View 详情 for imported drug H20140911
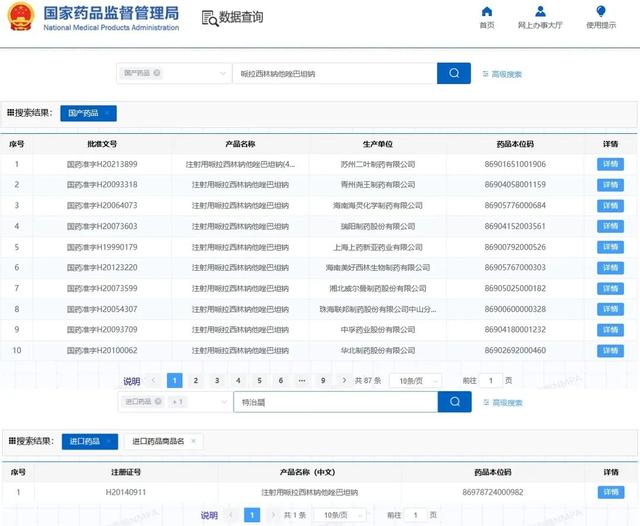This screenshot has width=640, height=526. click(x=611, y=492)
